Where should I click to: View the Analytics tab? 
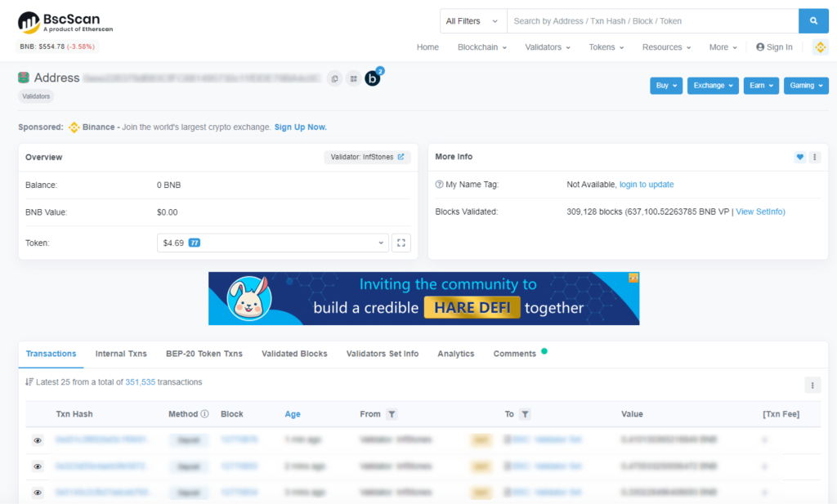(456, 354)
